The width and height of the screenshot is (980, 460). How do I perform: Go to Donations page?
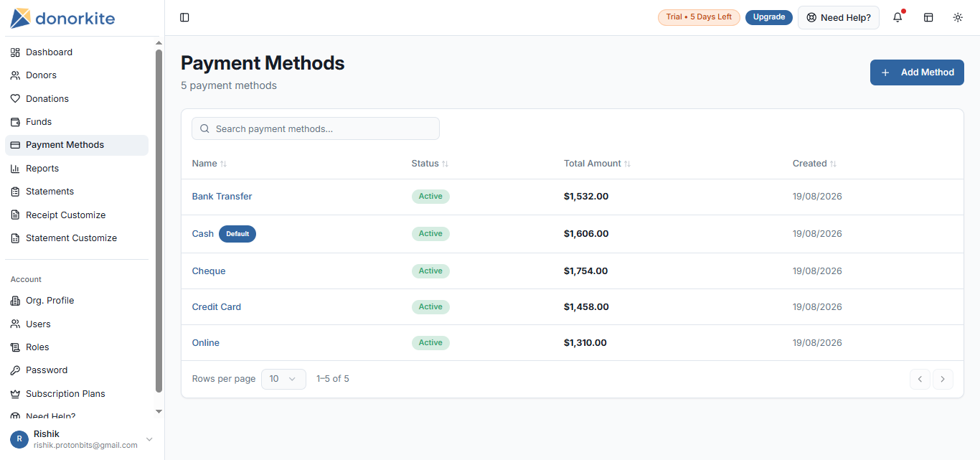(77, 99)
